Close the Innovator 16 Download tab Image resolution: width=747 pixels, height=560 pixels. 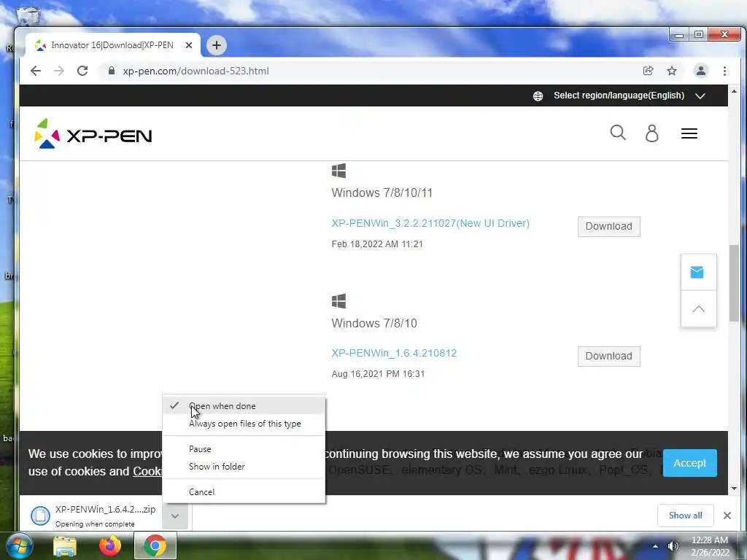coord(189,45)
